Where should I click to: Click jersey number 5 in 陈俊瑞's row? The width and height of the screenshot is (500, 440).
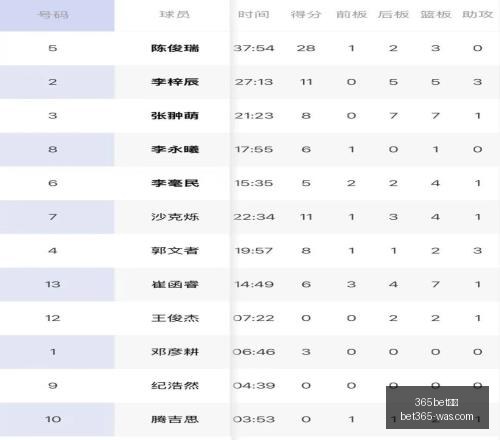[x=53, y=48]
